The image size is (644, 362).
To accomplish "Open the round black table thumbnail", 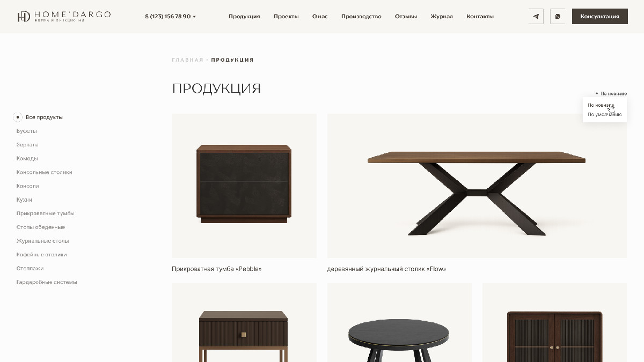I will [399, 323].
